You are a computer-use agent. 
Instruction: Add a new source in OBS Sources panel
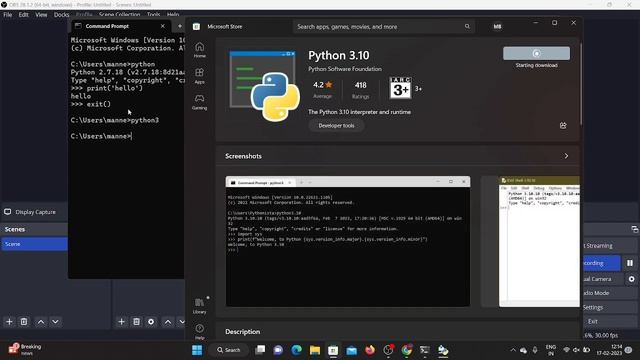coord(121,322)
